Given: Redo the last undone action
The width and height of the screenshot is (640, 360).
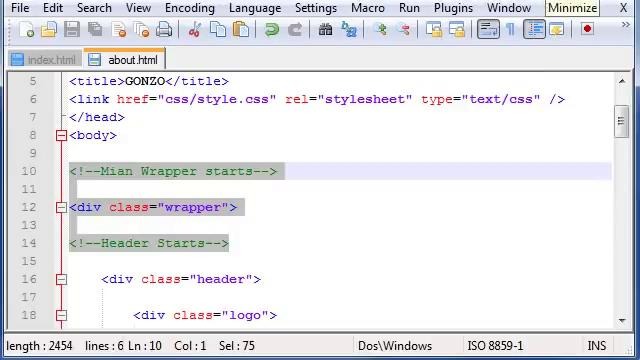Looking at the screenshot, I should (x=295, y=29).
